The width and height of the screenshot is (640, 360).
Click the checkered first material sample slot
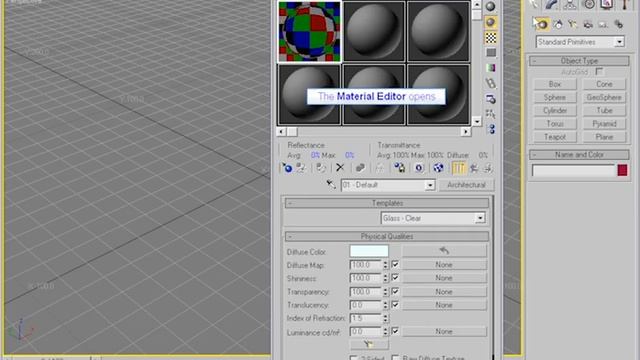pos(309,31)
